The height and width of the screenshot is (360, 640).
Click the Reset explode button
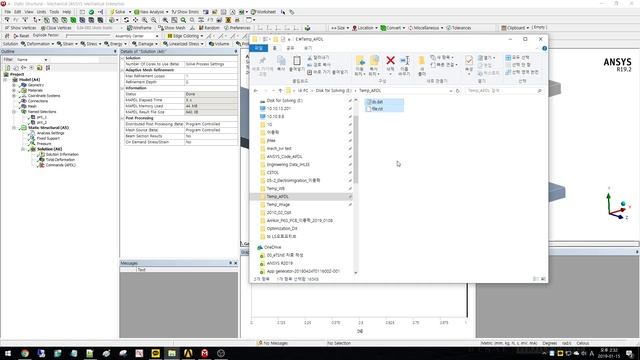tap(21, 36)
